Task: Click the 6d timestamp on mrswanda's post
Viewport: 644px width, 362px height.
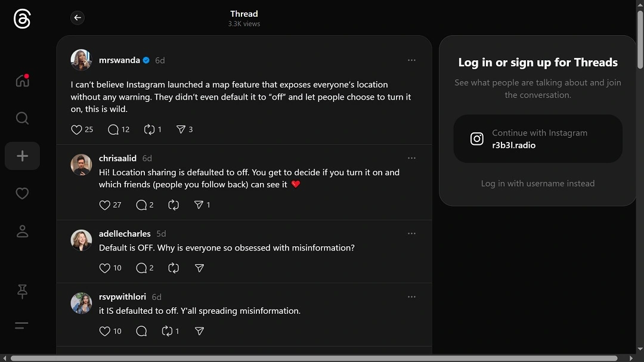Action: (x=160, y=60)
